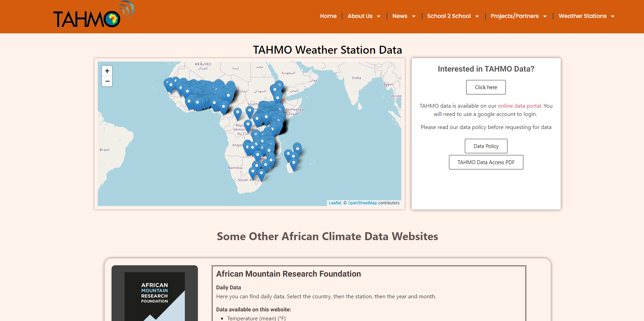Select the station marker in Madagascar's south

coord(294,164)
